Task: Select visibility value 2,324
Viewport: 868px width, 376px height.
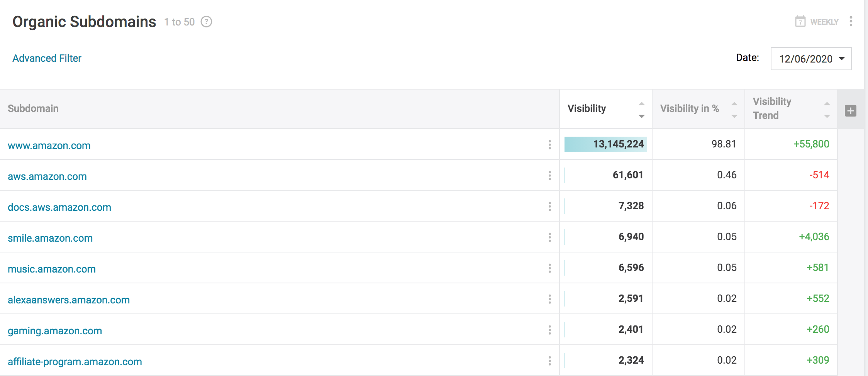Action: click(x=631, y=360)
